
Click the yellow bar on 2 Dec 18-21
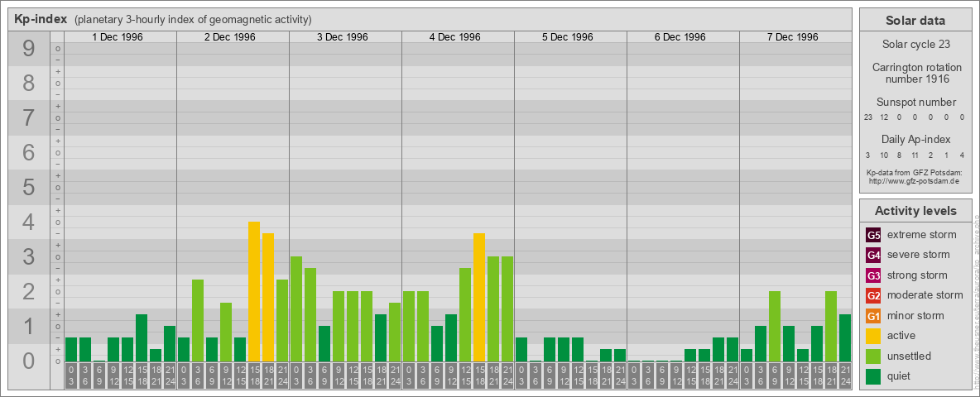tap(268, 297)
